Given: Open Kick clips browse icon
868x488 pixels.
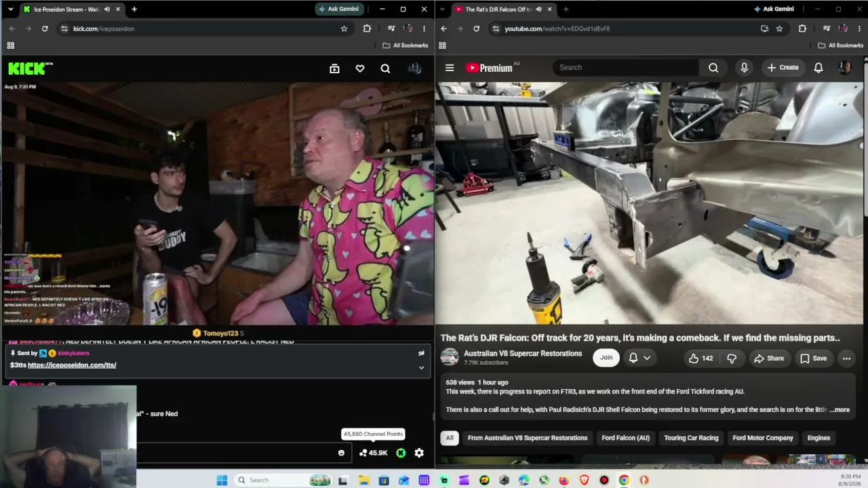Looking at the screenshot, I should 334,68.
